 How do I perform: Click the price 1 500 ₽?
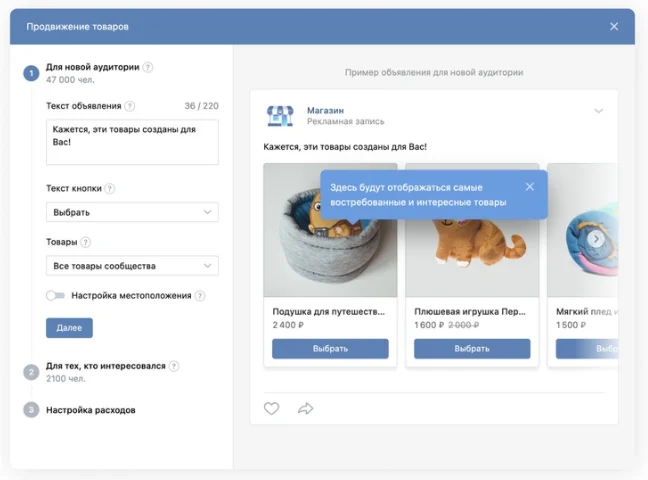pyautogui.click(x=571, y=325)
